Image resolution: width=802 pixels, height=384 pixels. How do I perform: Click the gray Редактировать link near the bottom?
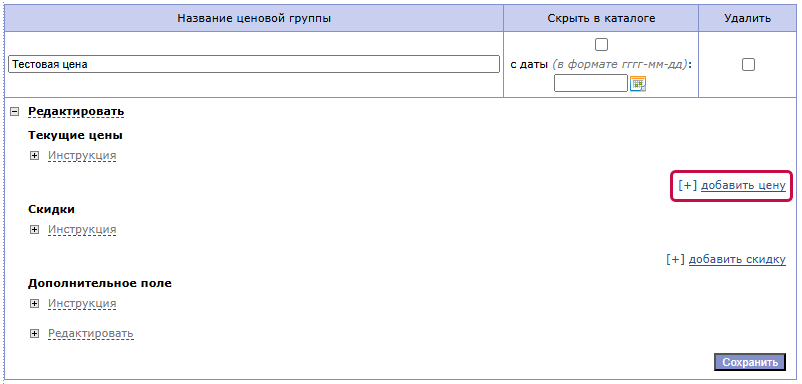(91, 333)
